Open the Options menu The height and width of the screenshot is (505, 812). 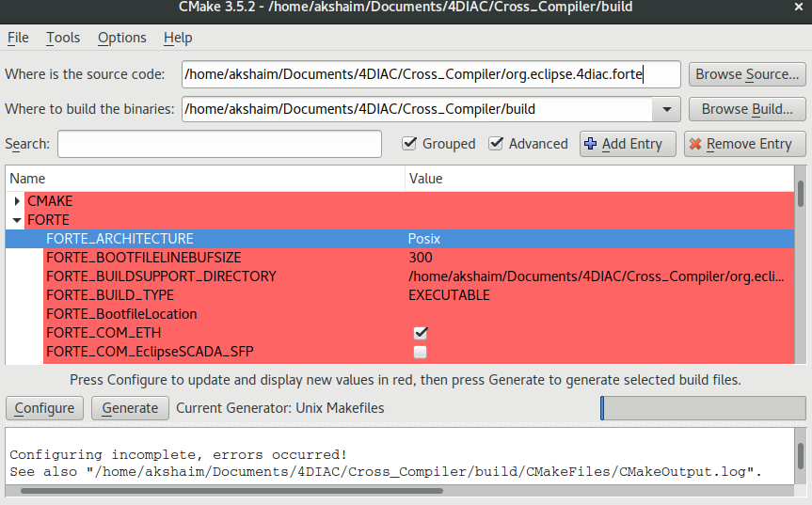(122, 38)
